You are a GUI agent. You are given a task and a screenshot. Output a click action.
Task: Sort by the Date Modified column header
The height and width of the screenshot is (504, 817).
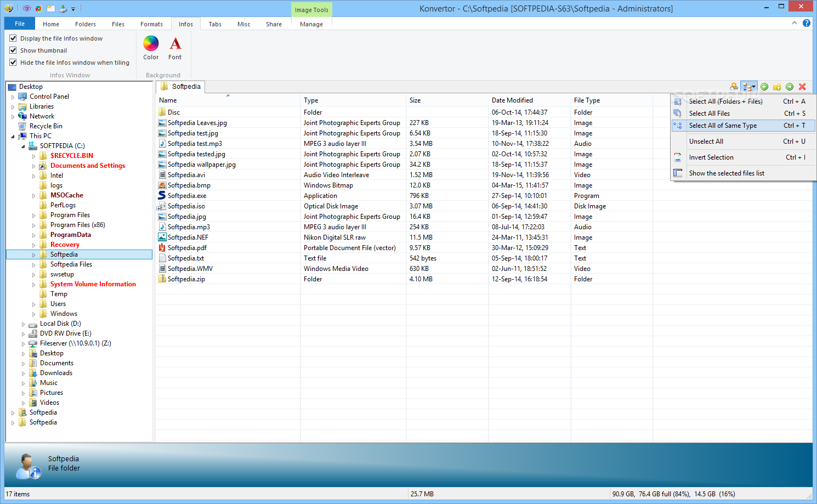[530, 100]
